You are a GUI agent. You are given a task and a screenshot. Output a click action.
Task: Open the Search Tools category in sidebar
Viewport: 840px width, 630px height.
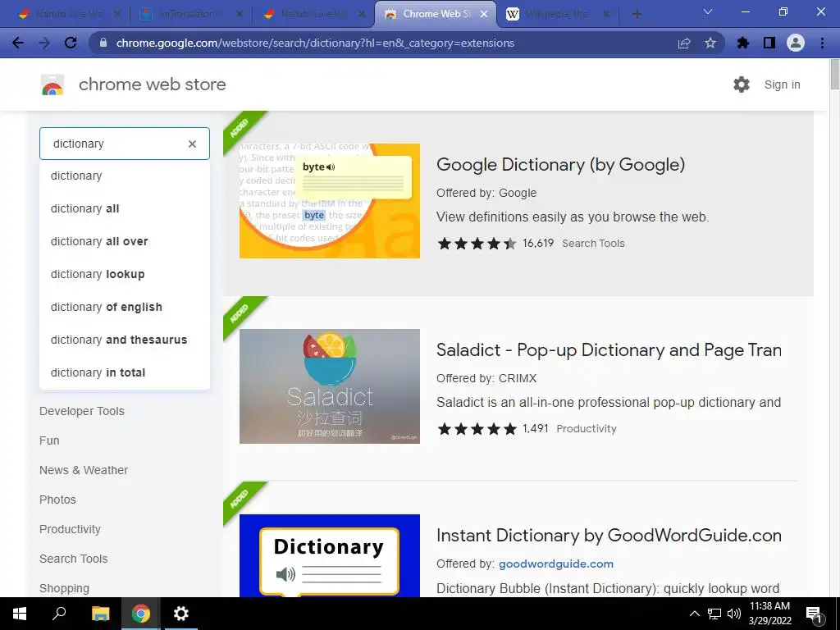coord(73,558)
